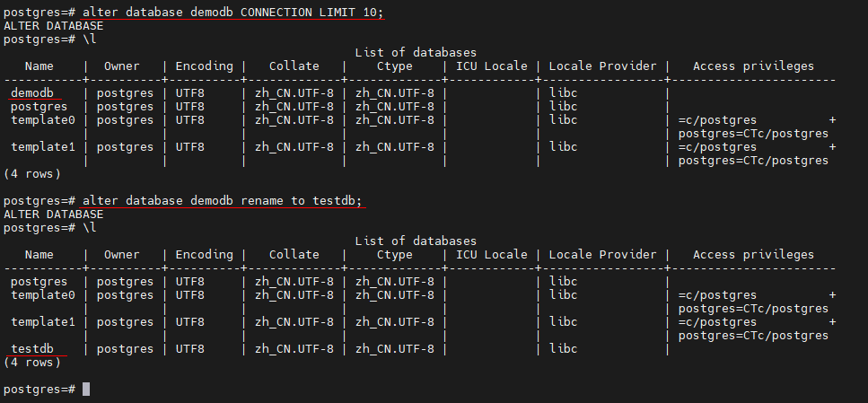Select the Owner header in the first table
Viewport: 868px width, 403px height.
point(122,66)
